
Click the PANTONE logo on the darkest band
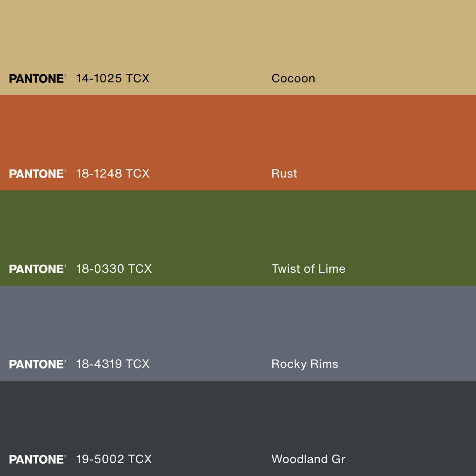[38, 459]
